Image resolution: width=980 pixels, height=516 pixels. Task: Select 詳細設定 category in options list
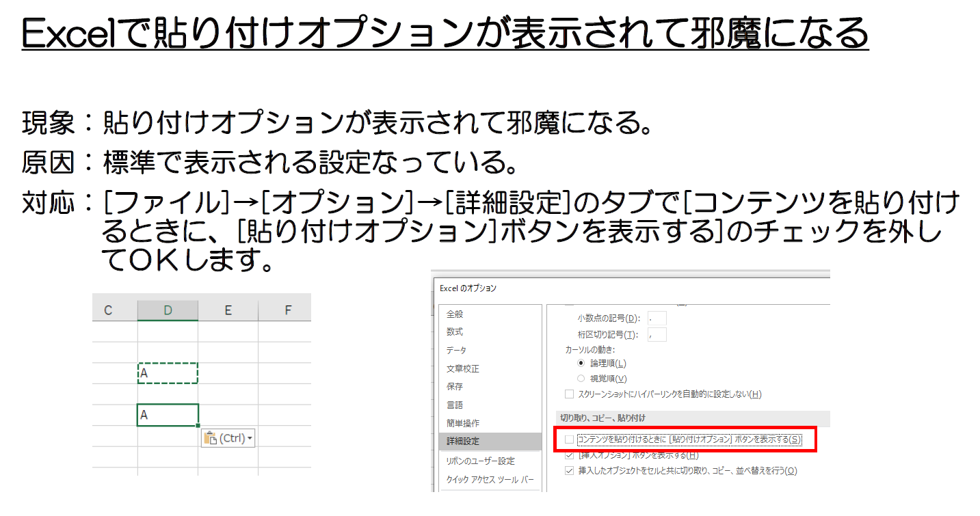point(490,442)
